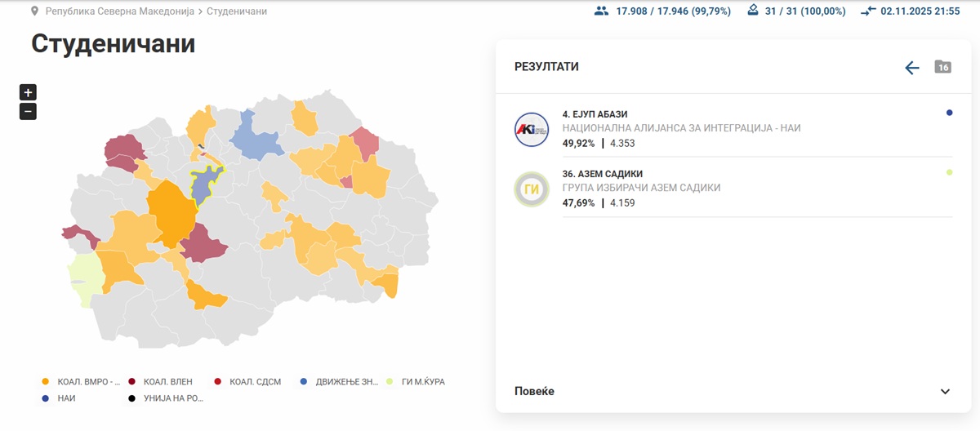Zoom in the map with plus button

point(28,92)
